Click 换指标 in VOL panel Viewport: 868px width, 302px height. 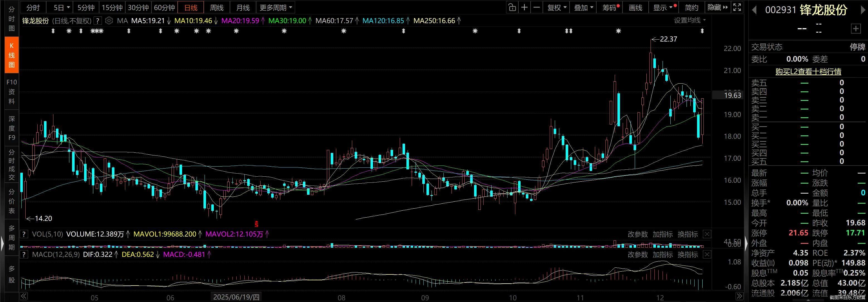(688, 234)
